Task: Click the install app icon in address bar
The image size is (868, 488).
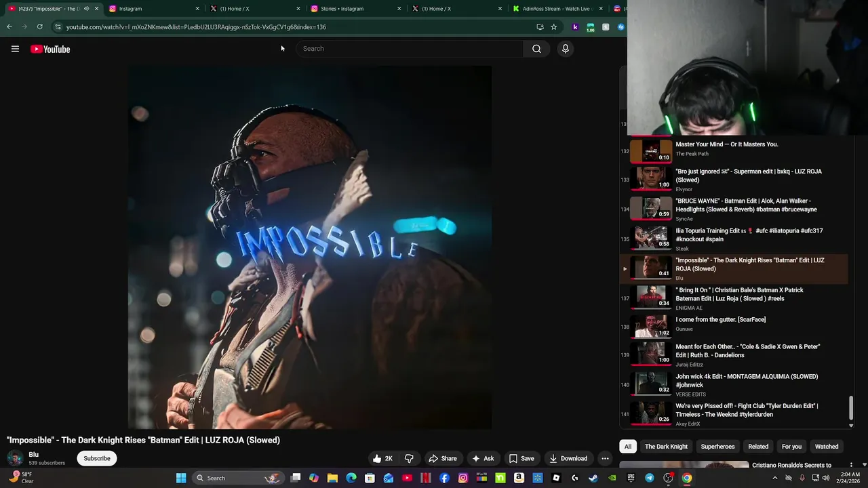Action: point(540,27)
